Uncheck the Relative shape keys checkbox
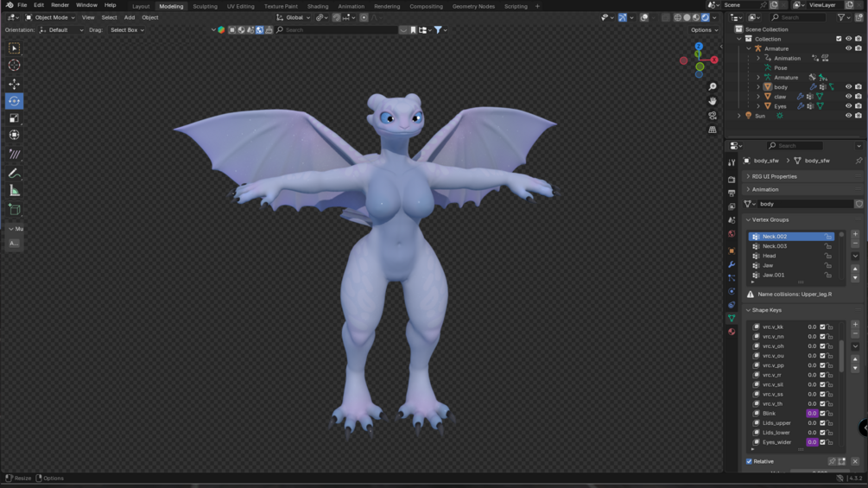This screenshot has width=868, height=488. pos(749,461)
